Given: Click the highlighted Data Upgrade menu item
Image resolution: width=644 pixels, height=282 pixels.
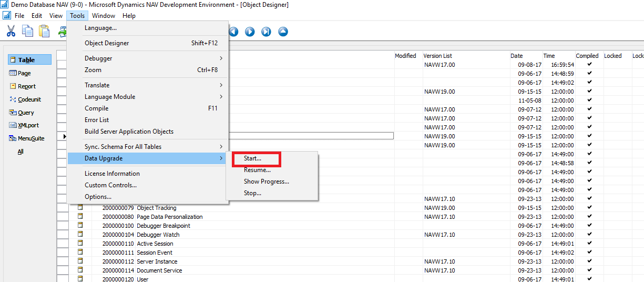Looking at the screenshot, I should [148, 158].
